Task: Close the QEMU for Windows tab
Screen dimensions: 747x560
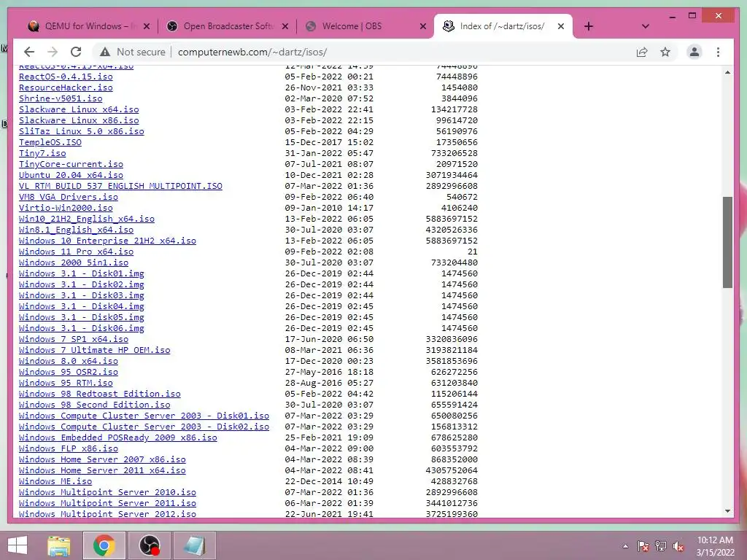Action: 147,26
